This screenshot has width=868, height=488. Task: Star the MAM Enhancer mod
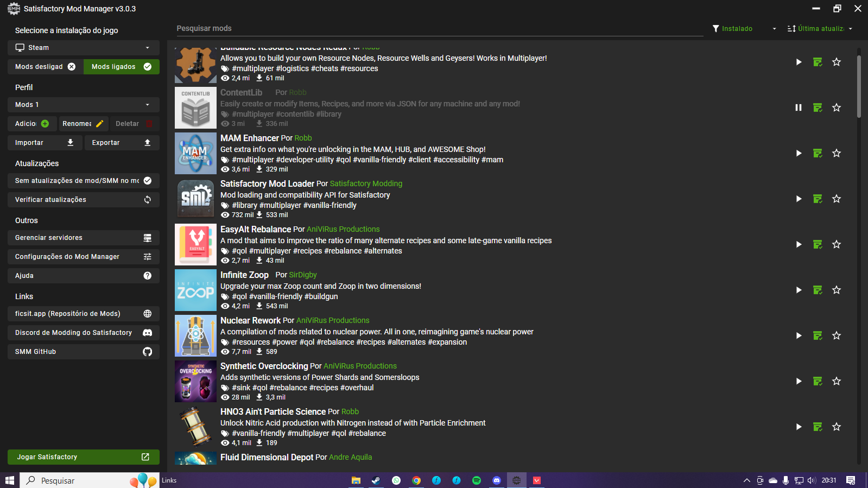point(837,153)
